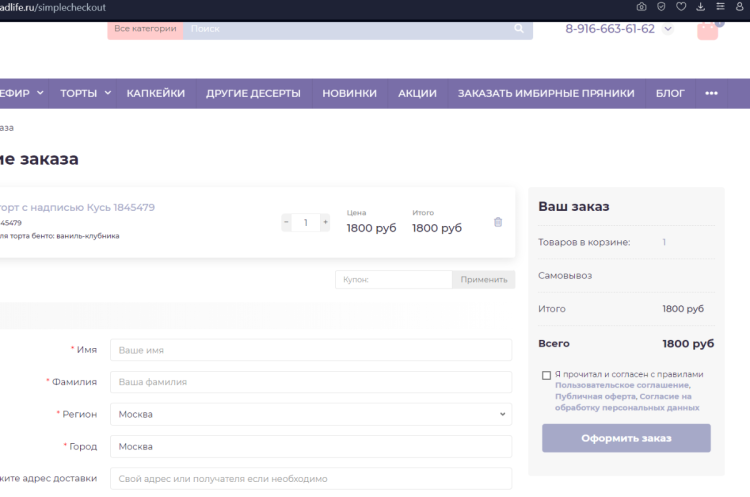Image resolution: width=750 pixels, height=497 pixels.
Task: Check the agreement with rules checkbox
Action: pyautogui.click(x=546, y=375)
